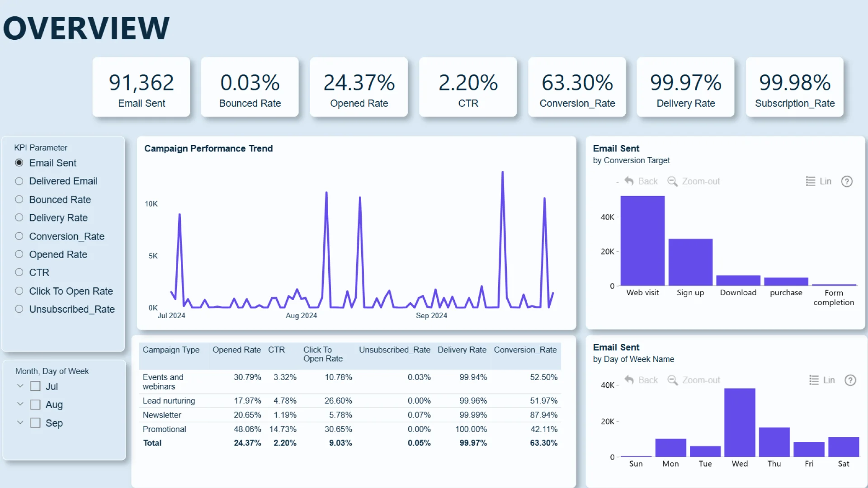Expand the Jul month chevron
This screenshot has width=868, height=488.
(20, 386)
